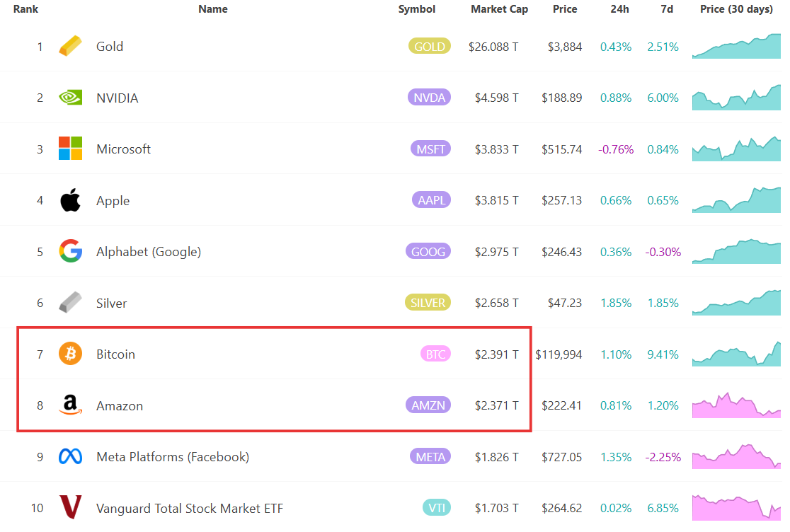Select the BTC symbol badge
The image size is (790, 532).
click(435, 354)
